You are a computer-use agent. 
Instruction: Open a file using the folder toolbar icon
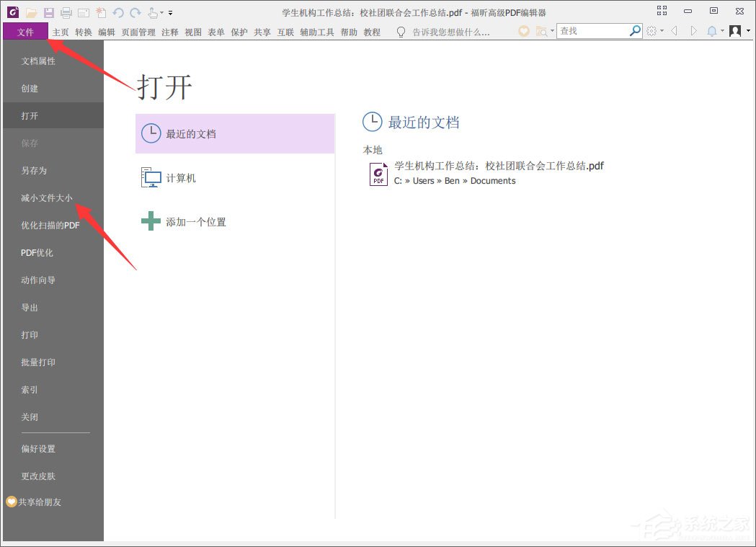30,11
